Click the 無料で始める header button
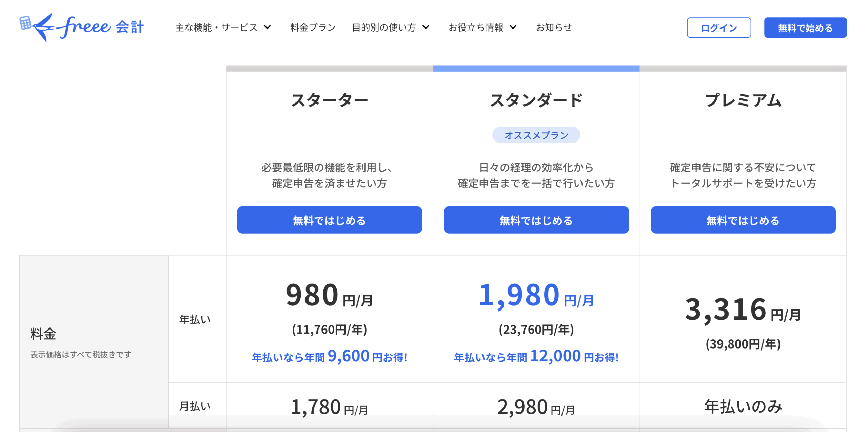This screenshot has width=868, height=432. tap(805, 27)
